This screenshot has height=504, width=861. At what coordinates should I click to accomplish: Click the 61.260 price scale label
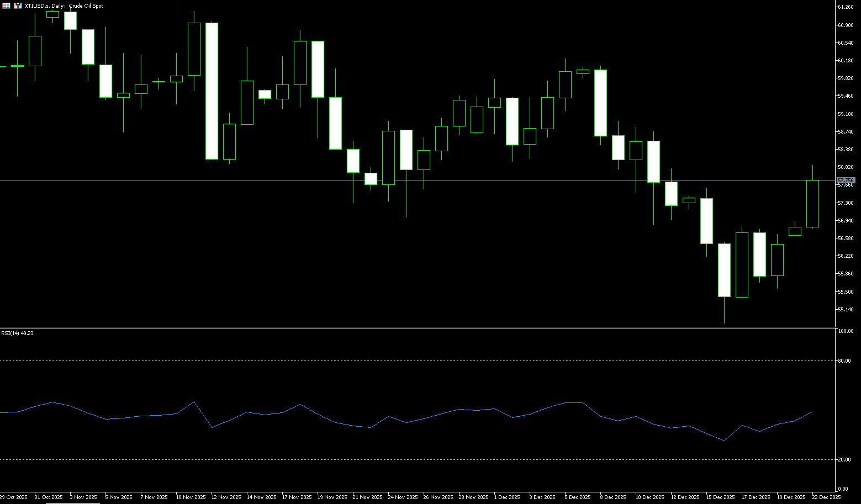tap(846, 7)
